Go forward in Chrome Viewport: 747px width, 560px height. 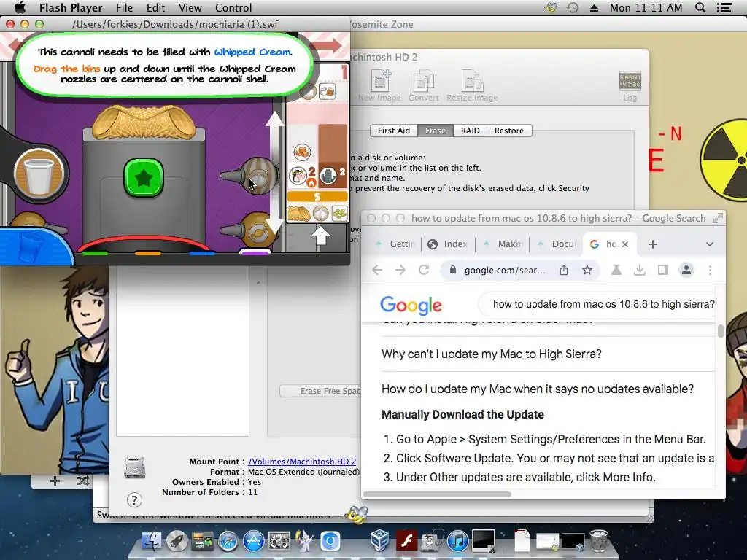point(400,270)
